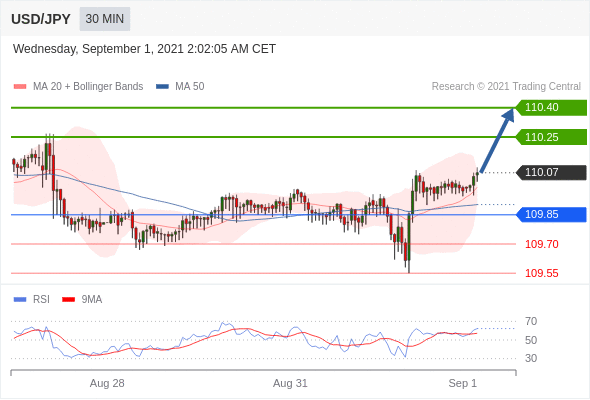590x400 pixels.
Task: Click the Sep 1 date axis label
Action: (462, 383)
